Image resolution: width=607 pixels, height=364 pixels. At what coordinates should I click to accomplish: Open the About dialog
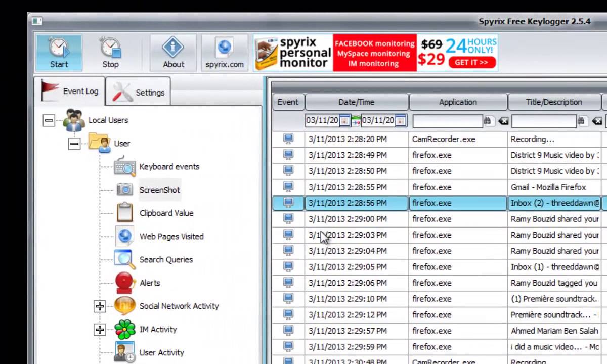173,53
